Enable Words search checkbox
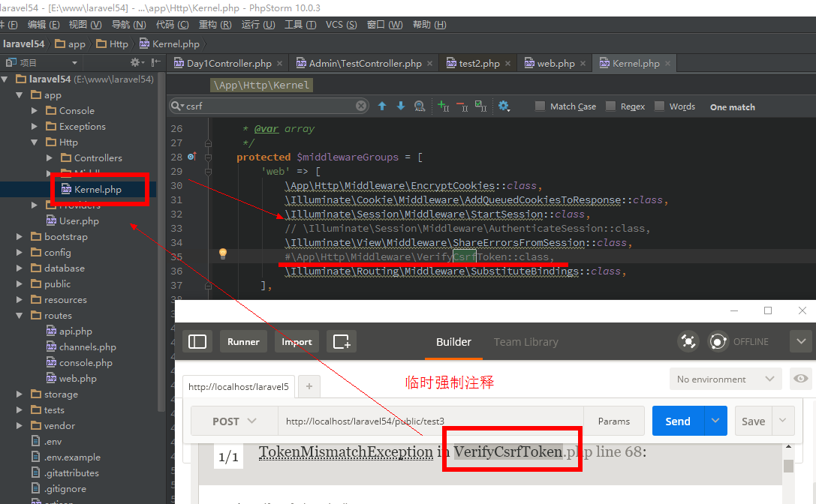This screenshot has height=504, width=816. [659, 106]
